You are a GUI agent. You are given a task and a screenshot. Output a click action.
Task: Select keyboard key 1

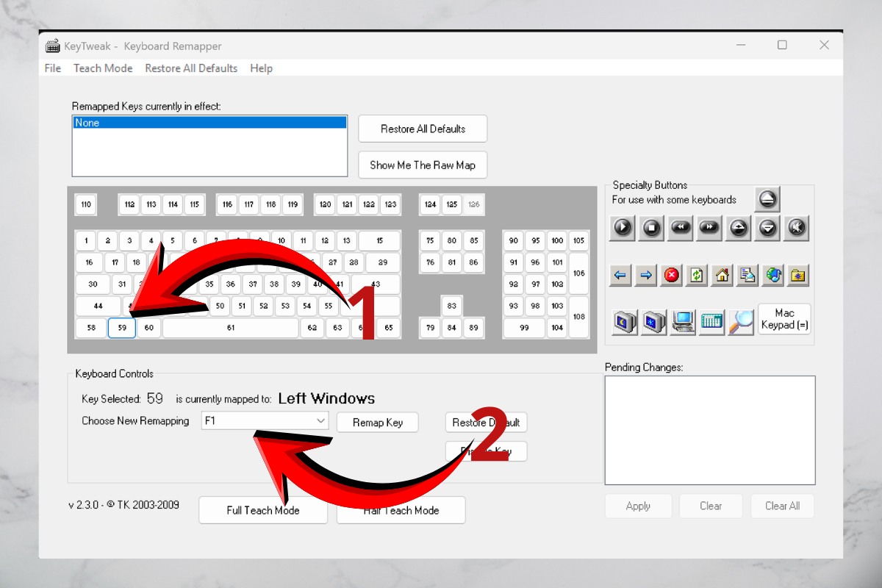click(86, 240)
